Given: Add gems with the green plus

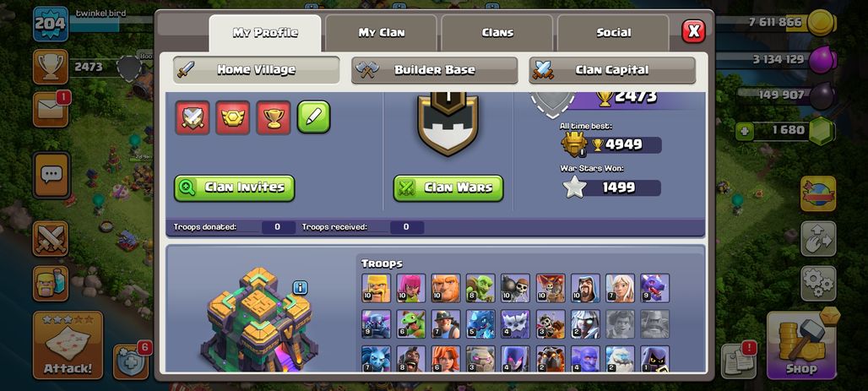Looking at the screenshot, I should click(743, 132).
